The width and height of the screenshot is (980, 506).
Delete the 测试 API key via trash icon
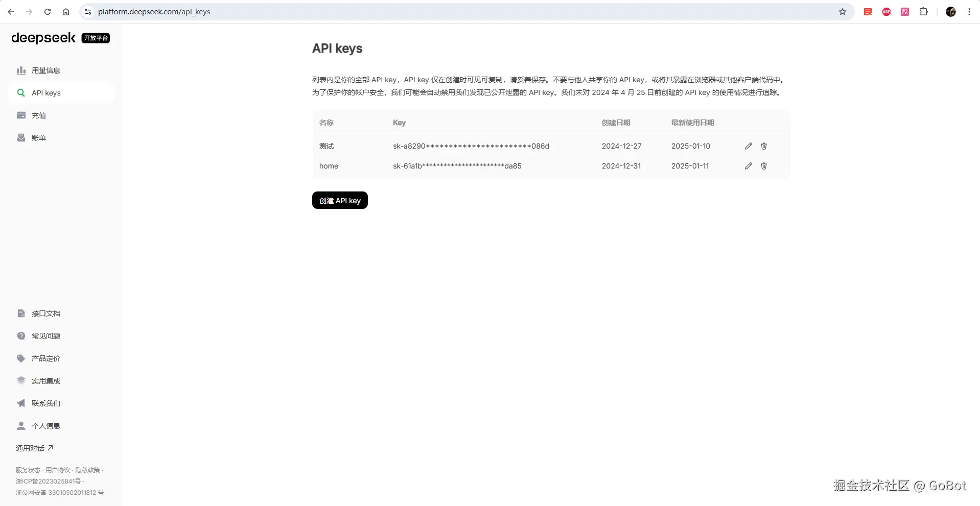[x=764, y=146]
